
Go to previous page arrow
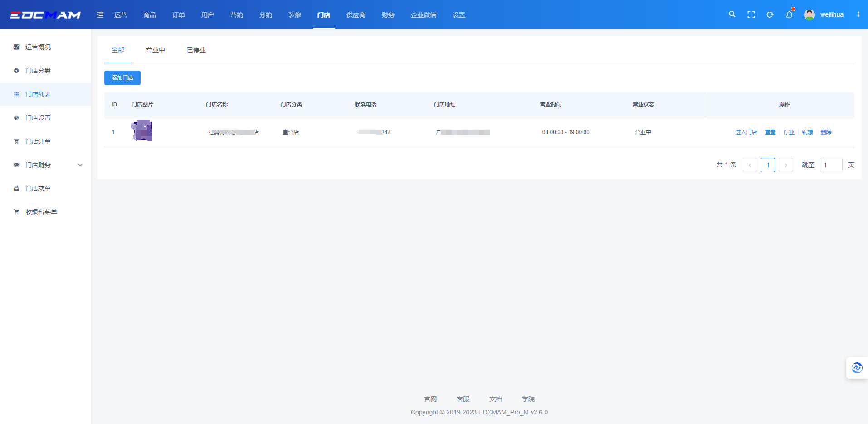click(x=750, y=165)
